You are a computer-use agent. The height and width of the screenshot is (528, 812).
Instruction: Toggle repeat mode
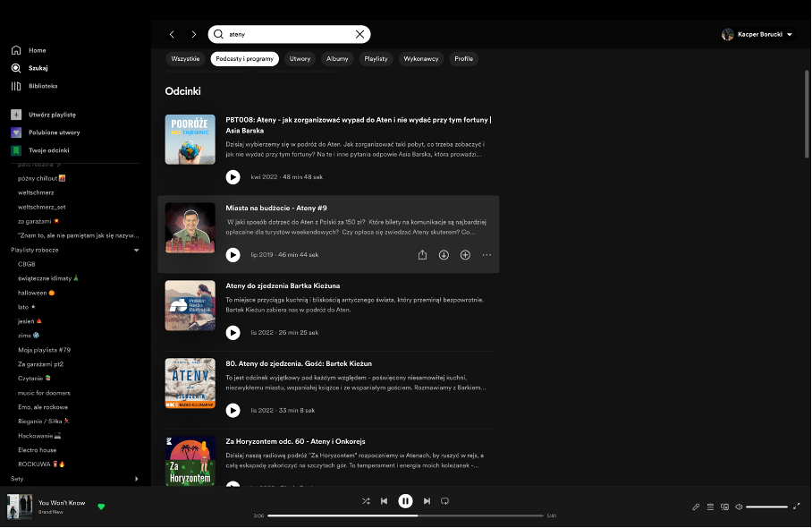[444, 501]
